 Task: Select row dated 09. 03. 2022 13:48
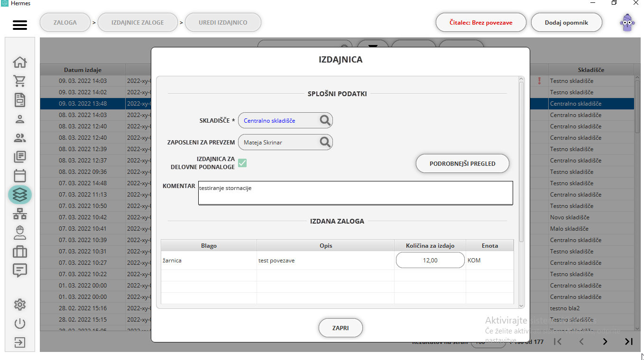pyautogui.click(x=83, y=104)
